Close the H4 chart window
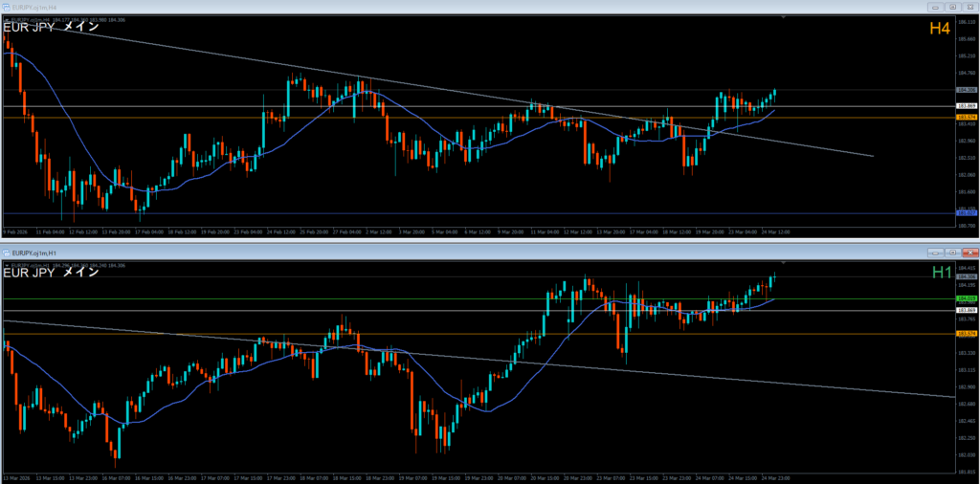This screenshot has width=980, height=484. (x=969, y=6)
